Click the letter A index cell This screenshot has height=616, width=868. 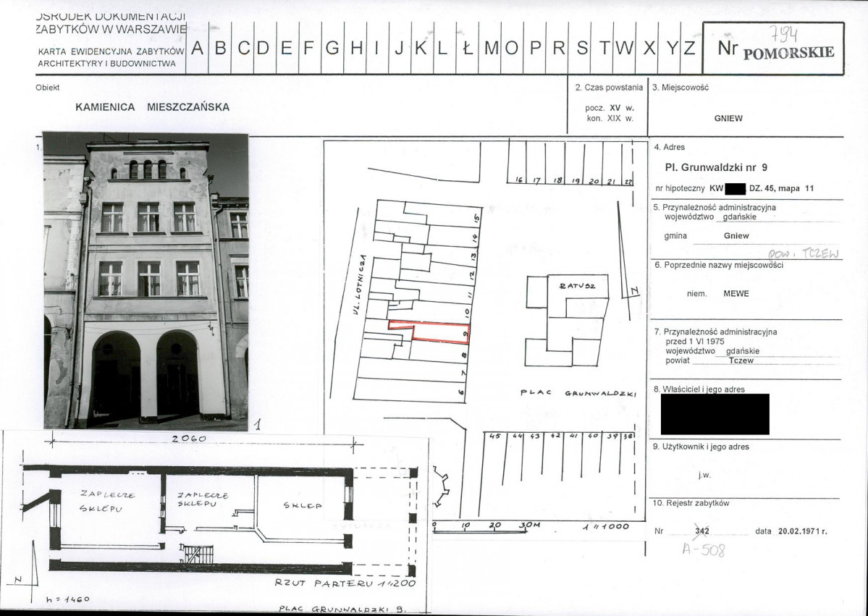click(197, 48)
